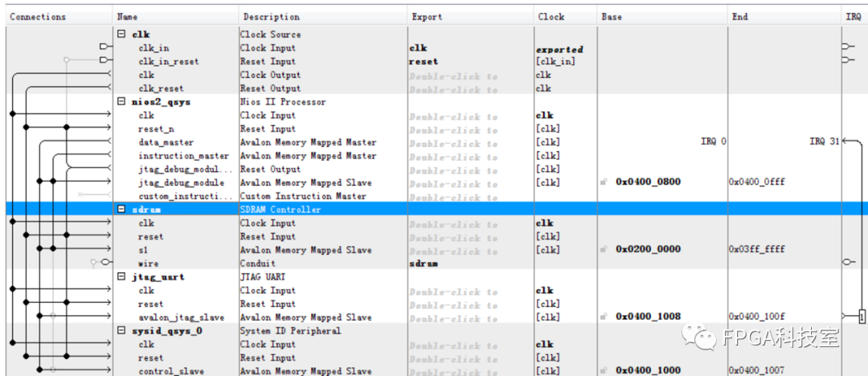The height and width of the screenshot is (376, 868).
Task: Select the jtag_debug_module slave row name
Action: pyautogui.click(x=182, y=182)
